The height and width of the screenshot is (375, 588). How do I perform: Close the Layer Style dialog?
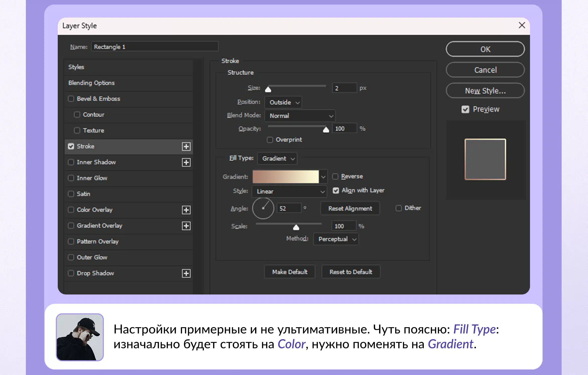pos(522,25)
